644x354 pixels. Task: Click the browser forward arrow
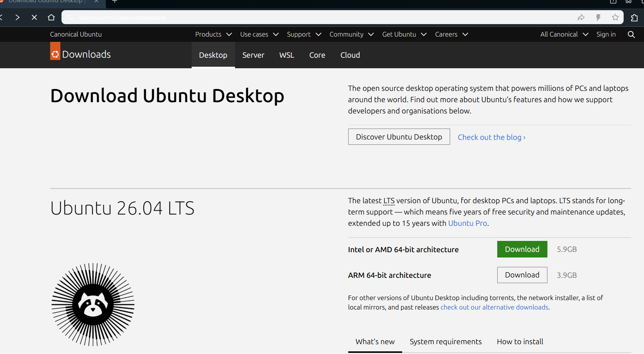17,17
